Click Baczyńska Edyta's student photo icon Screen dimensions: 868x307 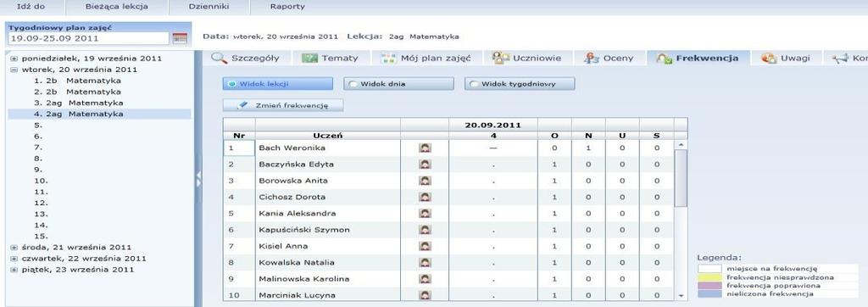425,165
